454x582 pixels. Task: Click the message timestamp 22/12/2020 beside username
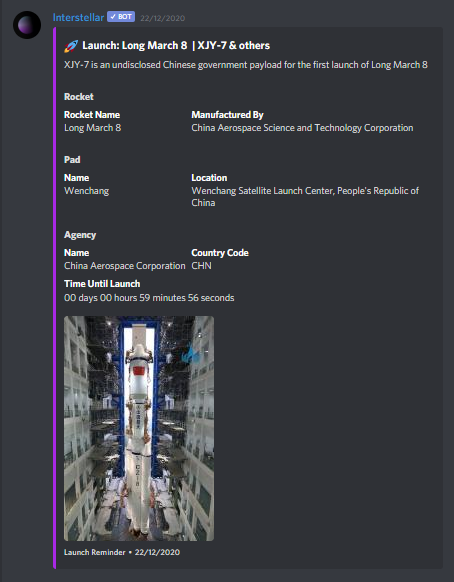(163, 18)
